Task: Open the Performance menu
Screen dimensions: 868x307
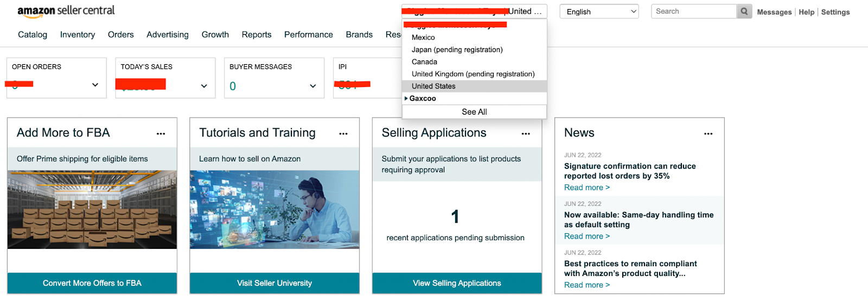Action: click(x=309, y=35)
